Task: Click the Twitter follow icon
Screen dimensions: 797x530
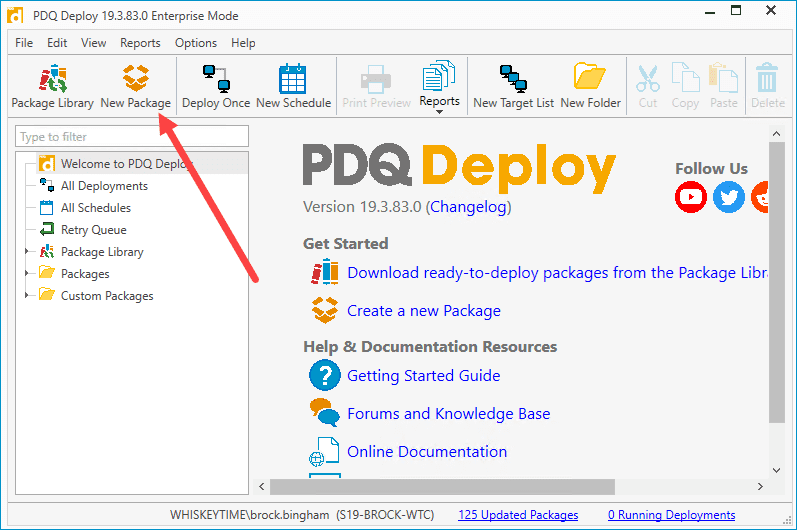Action: point(729,197)
